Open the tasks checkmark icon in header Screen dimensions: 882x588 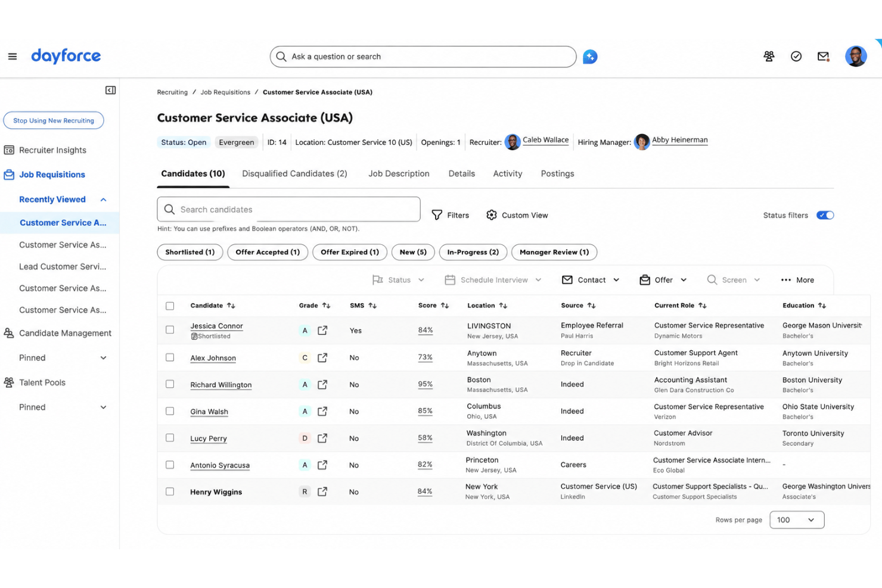pos(796,56)
